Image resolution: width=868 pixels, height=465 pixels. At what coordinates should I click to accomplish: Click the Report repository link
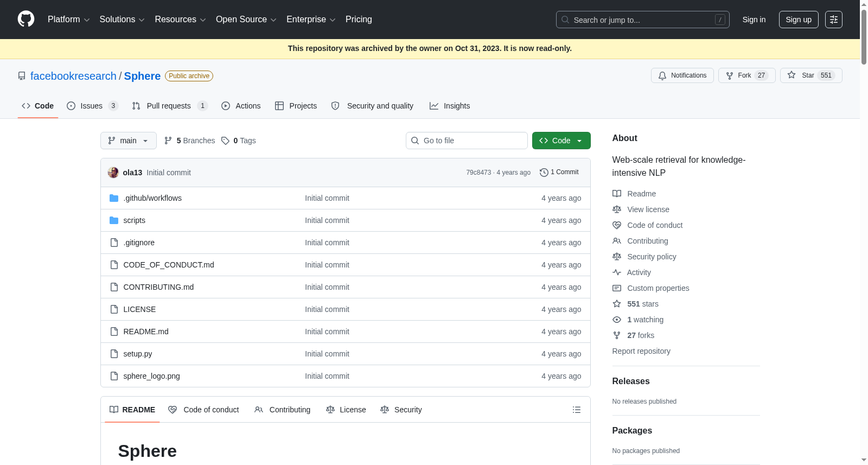[x=641, y=351]
